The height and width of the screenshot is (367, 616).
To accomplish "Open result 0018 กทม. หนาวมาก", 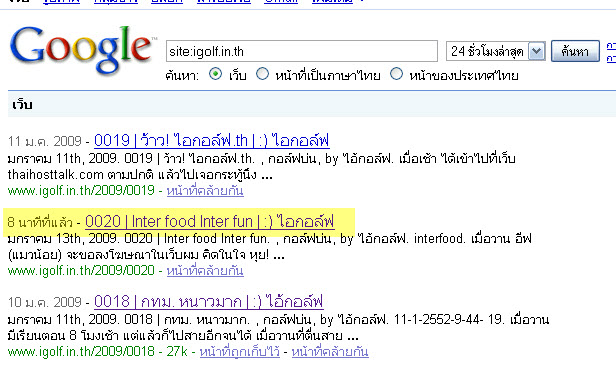I will (209, 302).
